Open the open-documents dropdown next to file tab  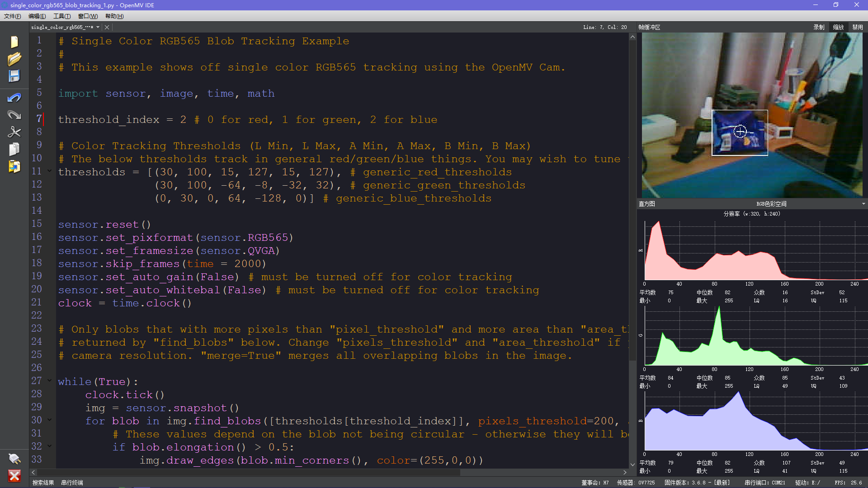click(x=98, y=27)
